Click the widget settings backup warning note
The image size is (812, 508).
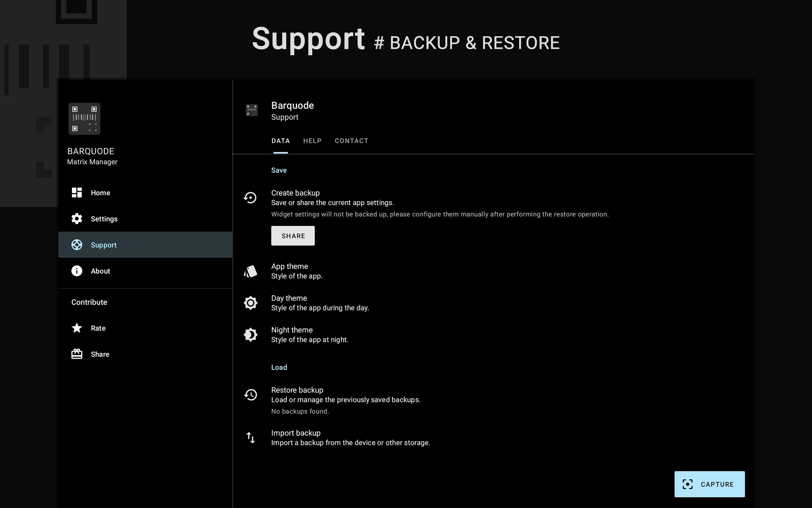440,214
